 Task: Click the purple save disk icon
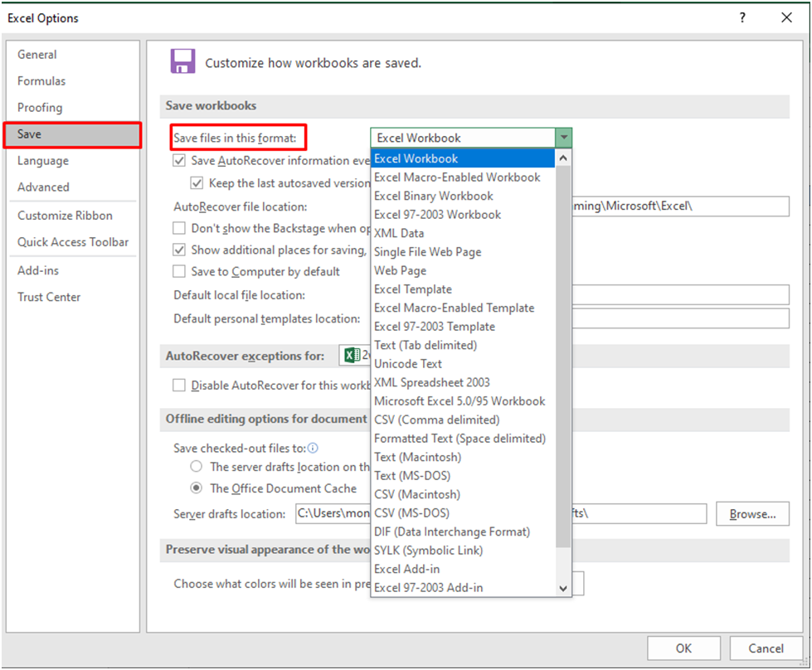point(182,61)
